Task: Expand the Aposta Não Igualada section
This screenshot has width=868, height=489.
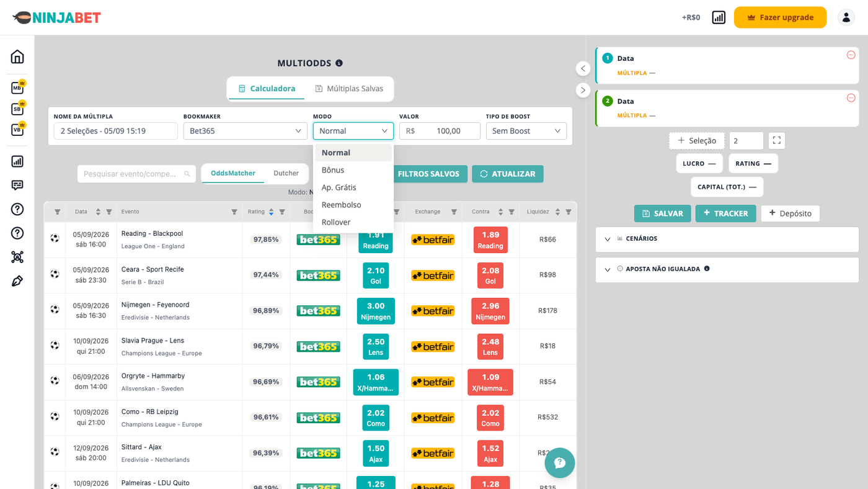Action: [x=727, y=269]
